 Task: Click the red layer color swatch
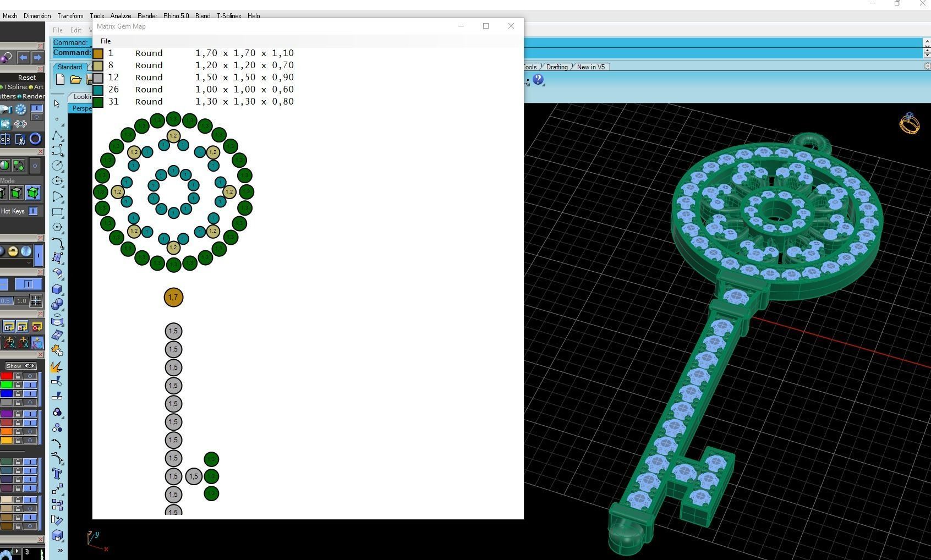7,376
